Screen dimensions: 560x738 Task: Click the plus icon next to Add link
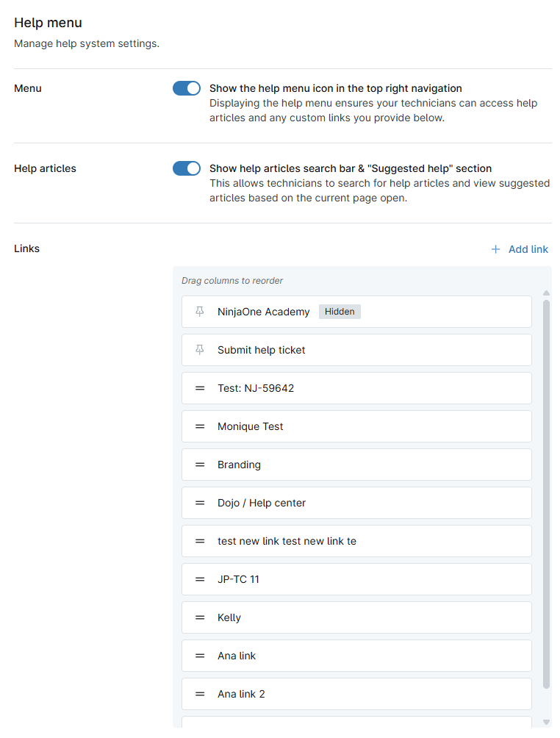coord(495,249)
